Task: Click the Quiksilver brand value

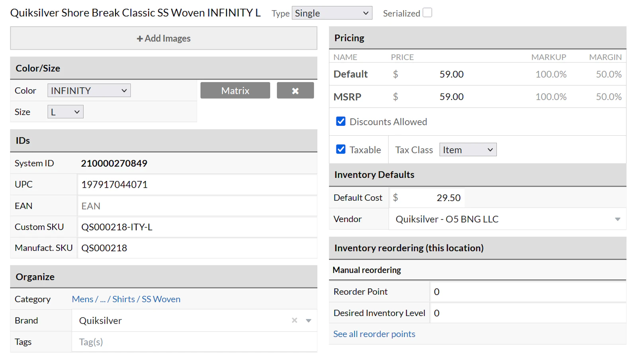Action: click(100, 321)
